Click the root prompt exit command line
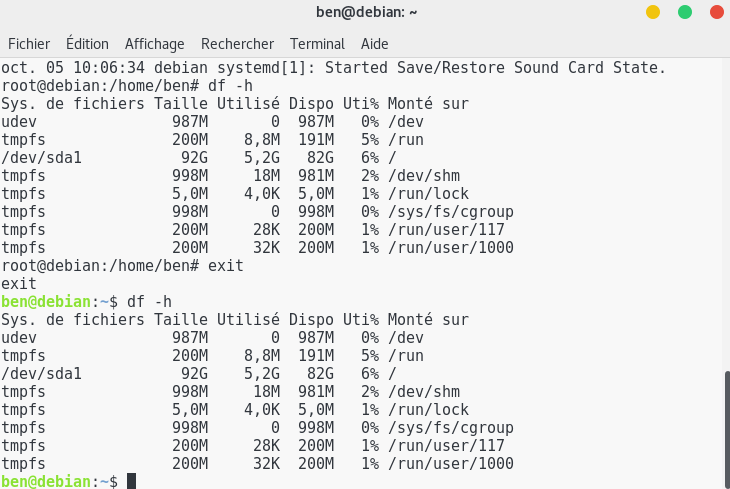The height and width of the screenshot is (489, 730). point(122,266)
